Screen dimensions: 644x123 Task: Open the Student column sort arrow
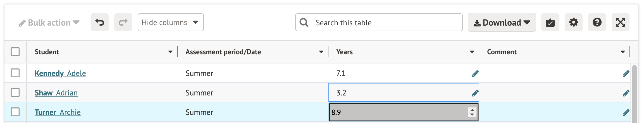(x=170, y=52)
